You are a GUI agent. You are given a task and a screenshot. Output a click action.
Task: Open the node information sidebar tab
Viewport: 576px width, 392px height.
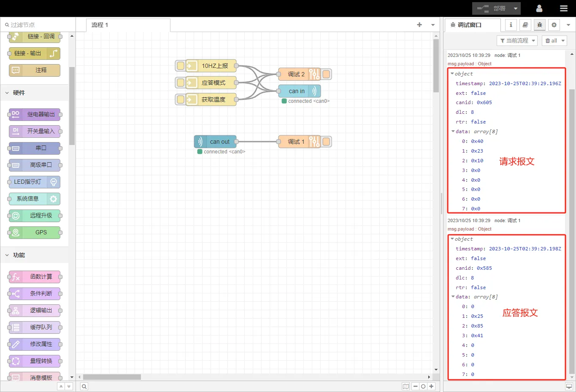pos(511,25)
